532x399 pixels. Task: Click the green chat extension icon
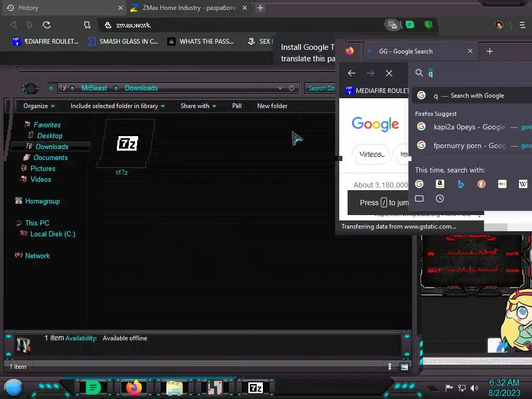[x=410, y=25]
